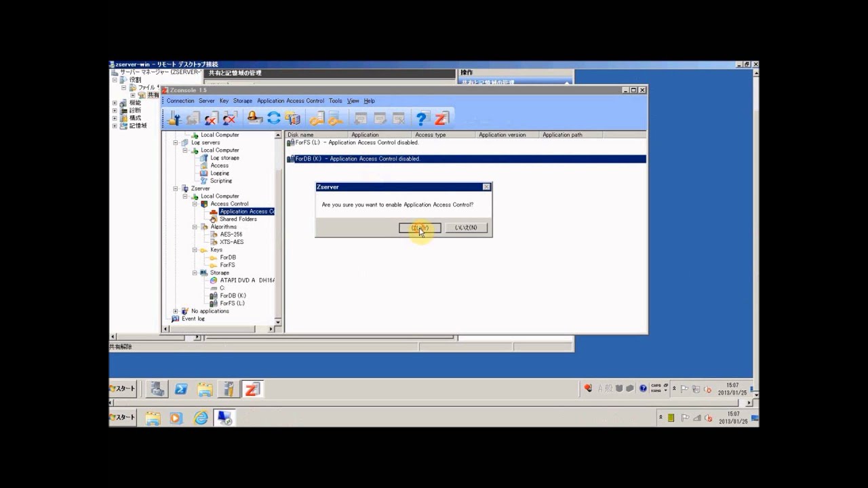Click Internet Explorer icon in local taskbar
The width and height of the screenshot is (868, 488).
tap(201, 418)
